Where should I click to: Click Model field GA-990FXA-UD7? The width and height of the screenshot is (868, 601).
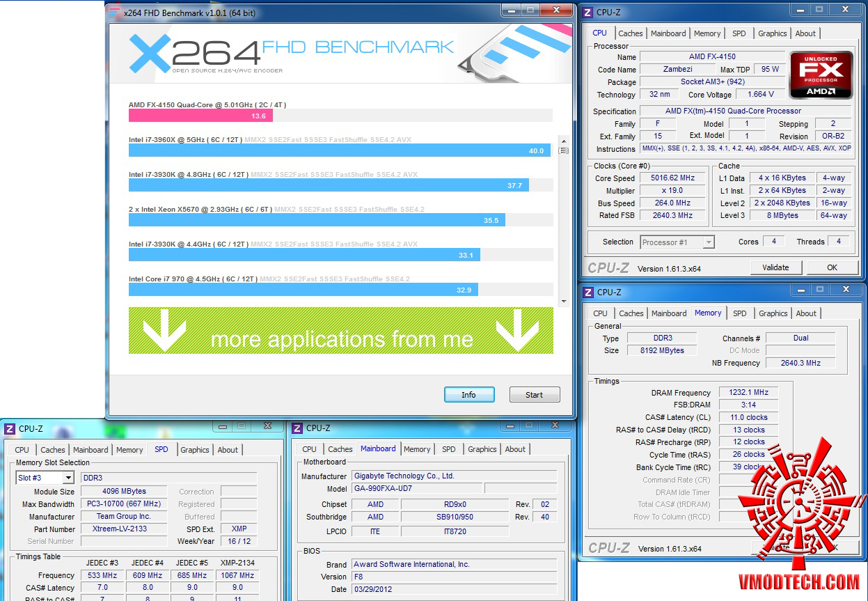[x=416, y=489]
